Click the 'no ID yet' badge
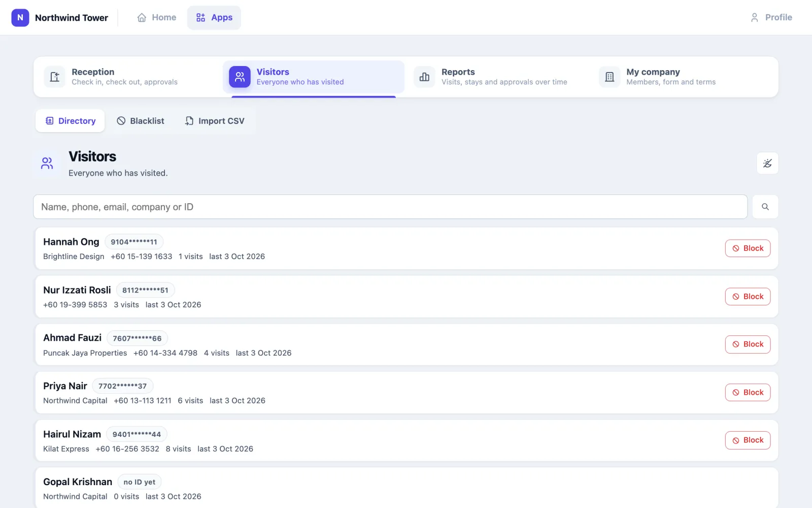 (140, 482)
